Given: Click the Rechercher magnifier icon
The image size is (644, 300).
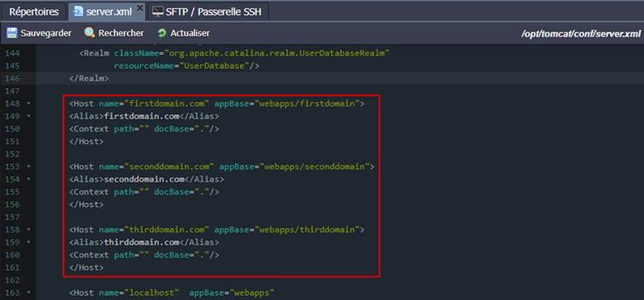Looking at the screenshot, I should pyautogui.click(x=90, y=33).
